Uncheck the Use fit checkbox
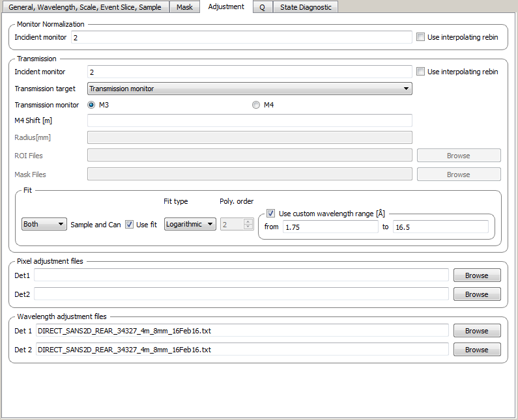 130,225
